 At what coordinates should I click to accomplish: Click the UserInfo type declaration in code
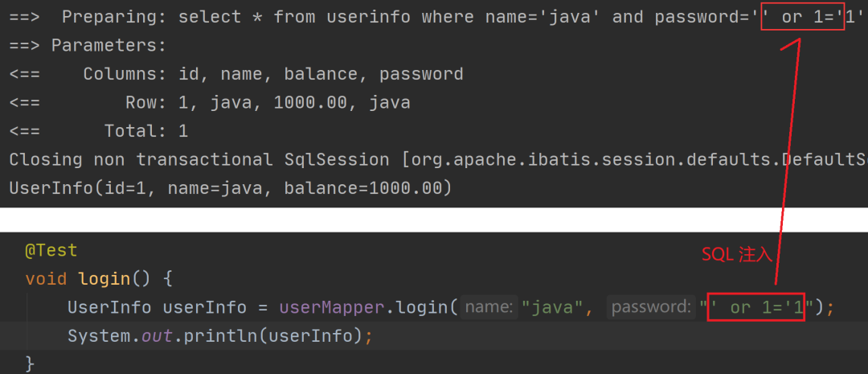coord(109,307)
